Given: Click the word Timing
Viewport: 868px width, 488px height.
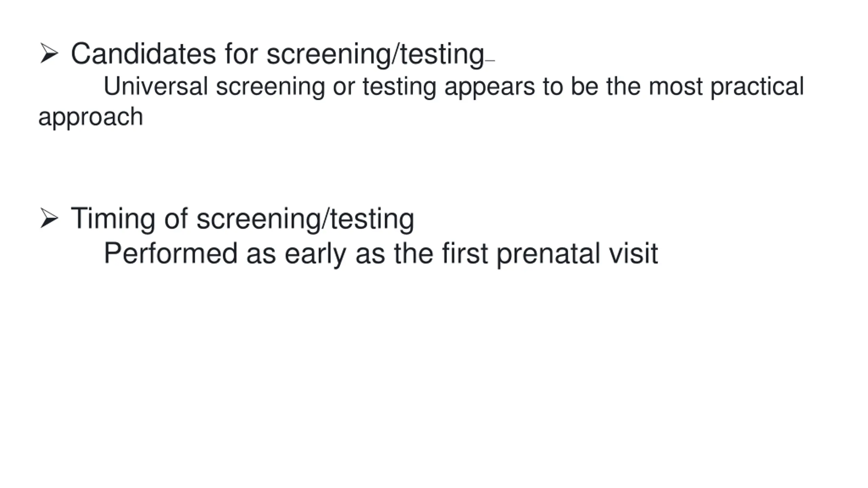Looking at the screenshot, I should [113, 219].
